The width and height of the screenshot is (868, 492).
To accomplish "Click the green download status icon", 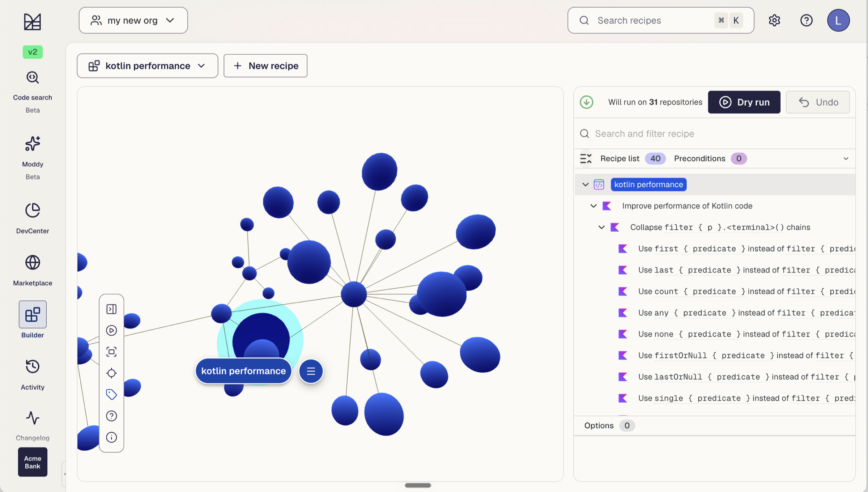I will (x=586, y=102).
